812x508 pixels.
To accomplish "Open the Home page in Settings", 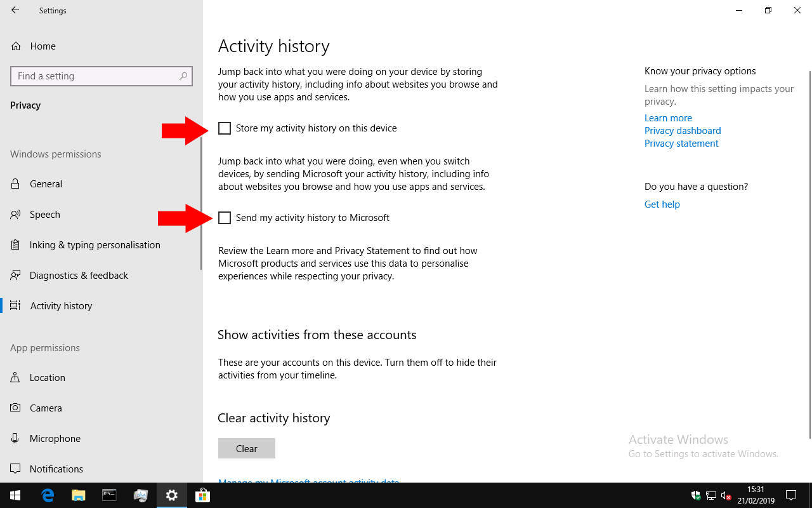I will click(101, 46).
